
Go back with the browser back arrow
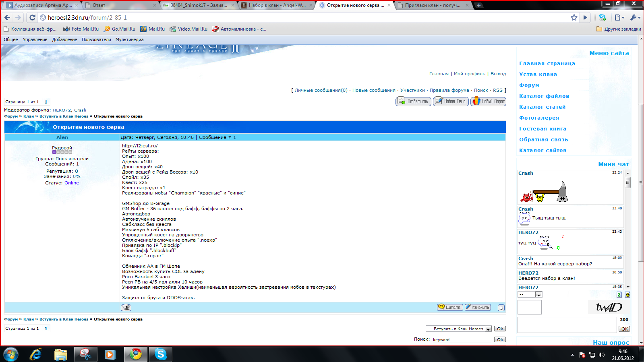pyautogui.click(x=7, y=17)
